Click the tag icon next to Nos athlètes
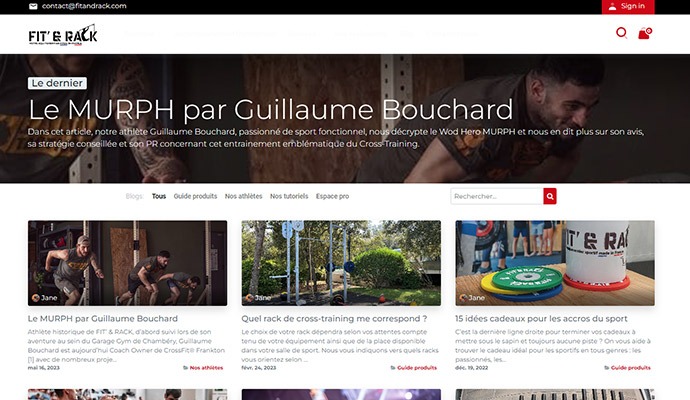 [x=185, y=368]
